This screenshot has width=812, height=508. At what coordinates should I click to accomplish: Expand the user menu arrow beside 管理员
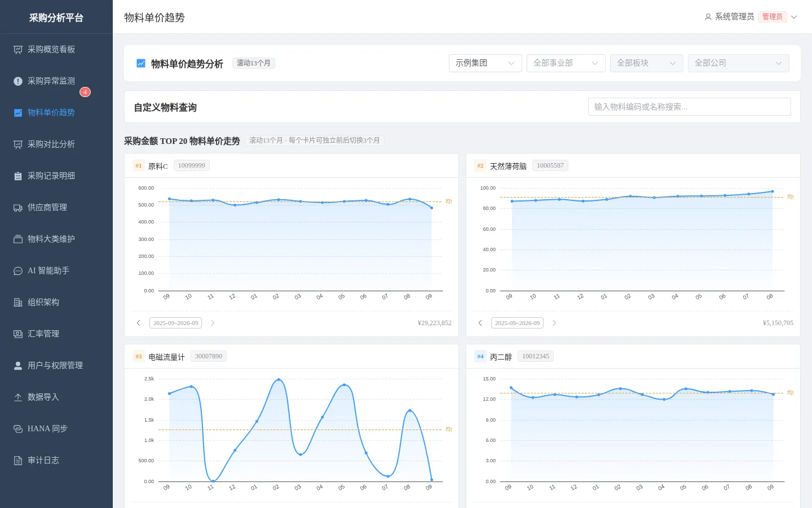click(x=794, y=17)
